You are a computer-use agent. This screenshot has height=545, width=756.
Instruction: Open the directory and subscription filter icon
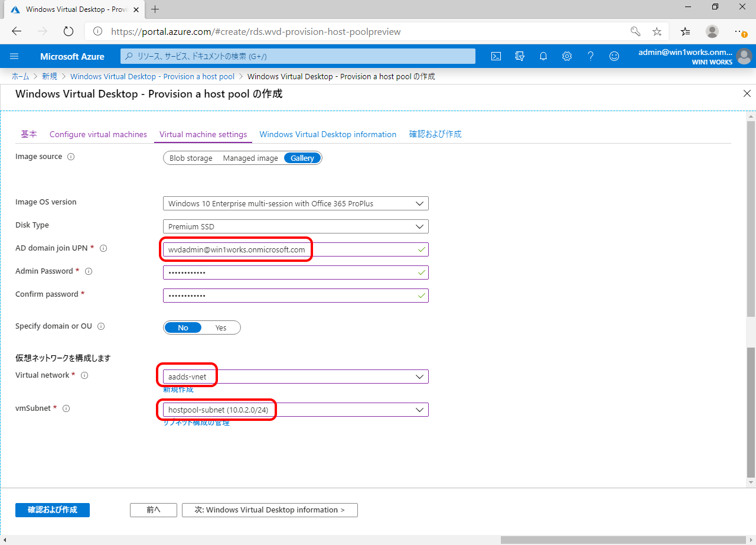[x=520, y=56]
